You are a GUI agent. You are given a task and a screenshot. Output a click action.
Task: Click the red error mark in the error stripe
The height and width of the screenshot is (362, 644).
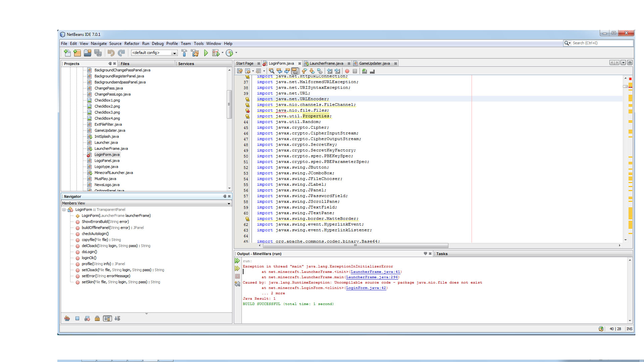(x=630, y=79)
